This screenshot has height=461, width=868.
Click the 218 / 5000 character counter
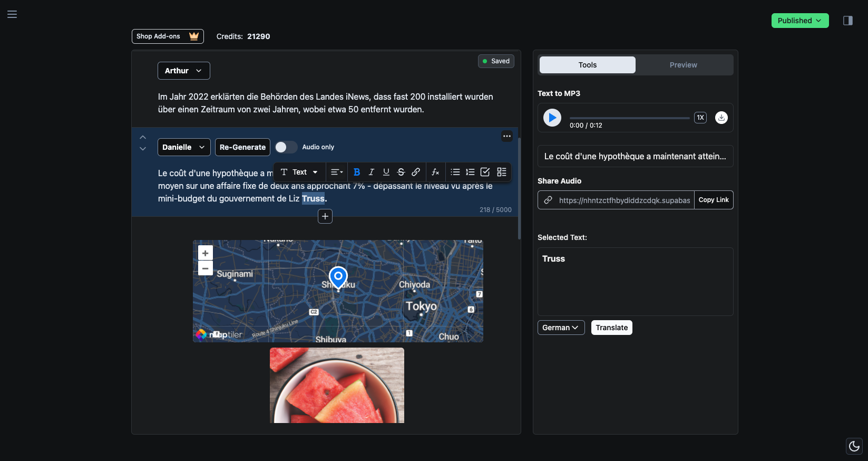pyautogui.click(x=495, y=210)
